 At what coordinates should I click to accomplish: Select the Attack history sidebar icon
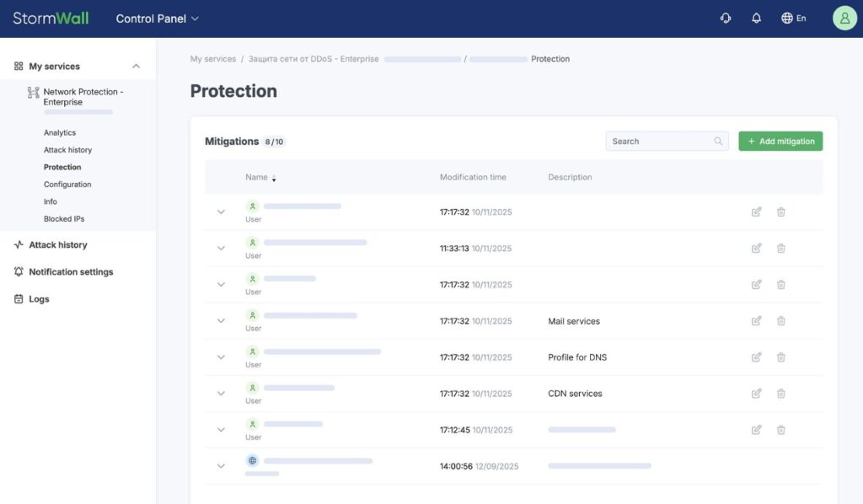[19, 244]
